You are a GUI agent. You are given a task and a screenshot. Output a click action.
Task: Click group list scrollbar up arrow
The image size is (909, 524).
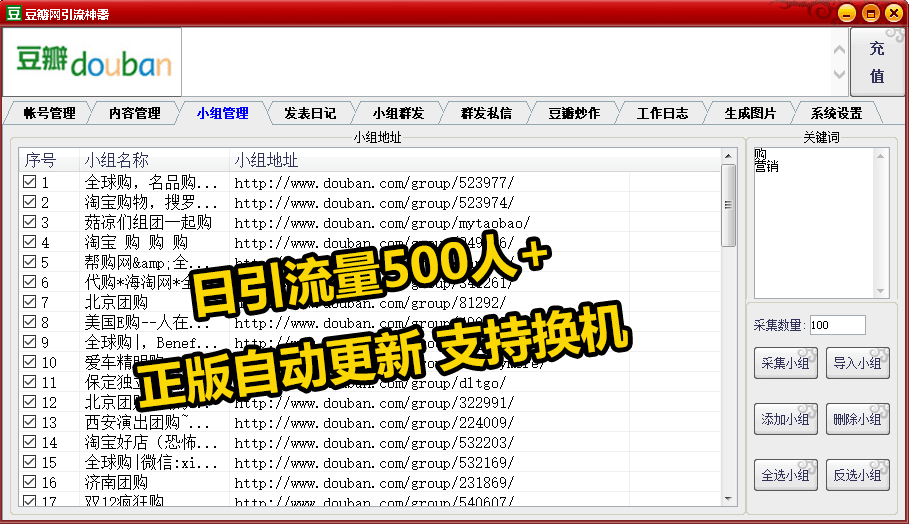[x=728, y=156]
